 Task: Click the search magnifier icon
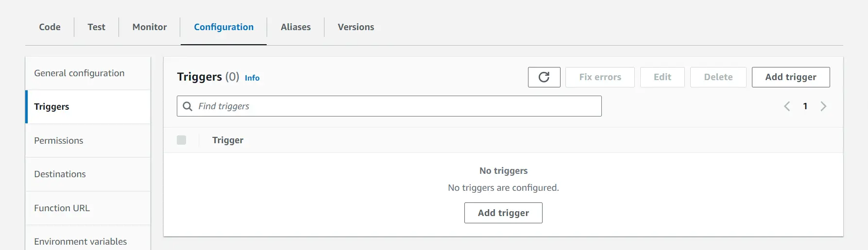pos(187,106)
